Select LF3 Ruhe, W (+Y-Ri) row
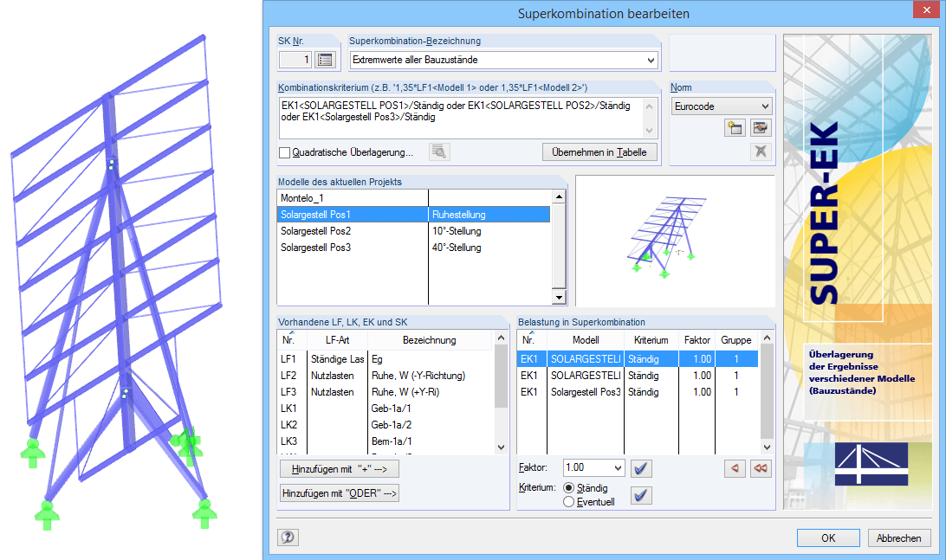 point(385,392)
